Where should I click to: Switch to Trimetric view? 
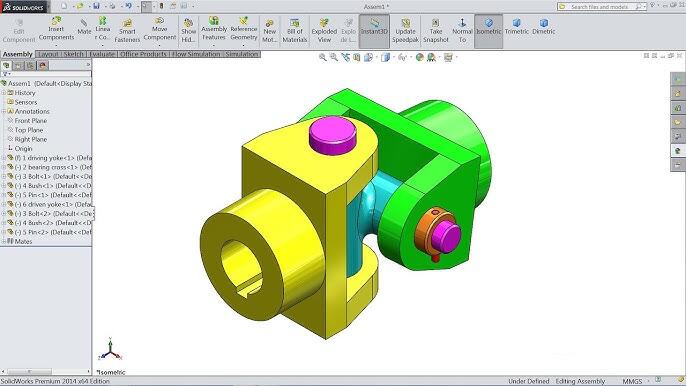517,26
